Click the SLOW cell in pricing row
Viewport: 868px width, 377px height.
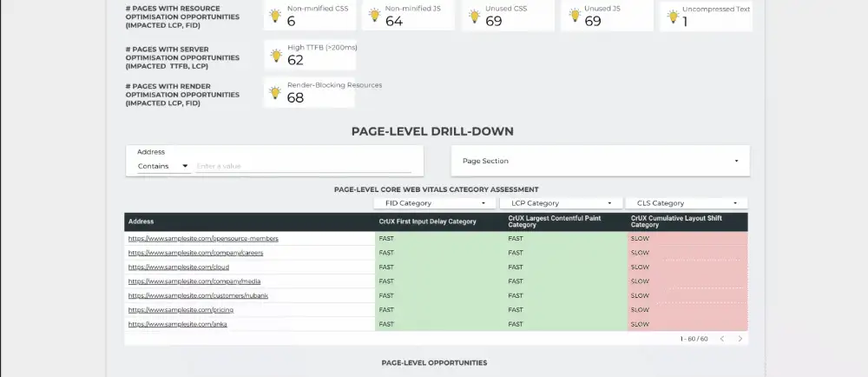[687, 310]
